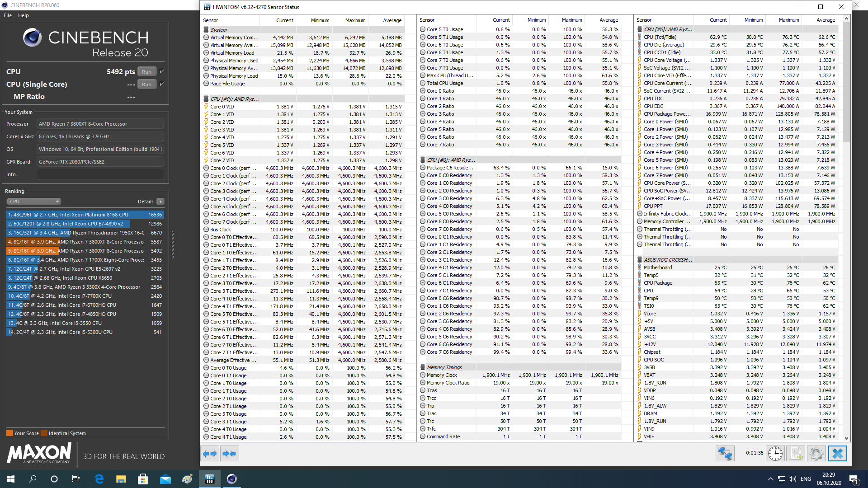Click the HWiNFO remote network monitoring icon
This screenshot has width=868, height=488.
pos(725,453)
